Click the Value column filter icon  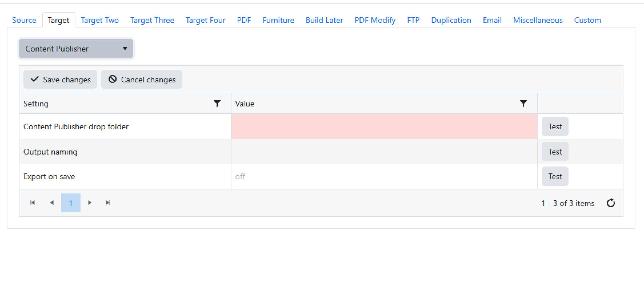[x=523, y=104]
